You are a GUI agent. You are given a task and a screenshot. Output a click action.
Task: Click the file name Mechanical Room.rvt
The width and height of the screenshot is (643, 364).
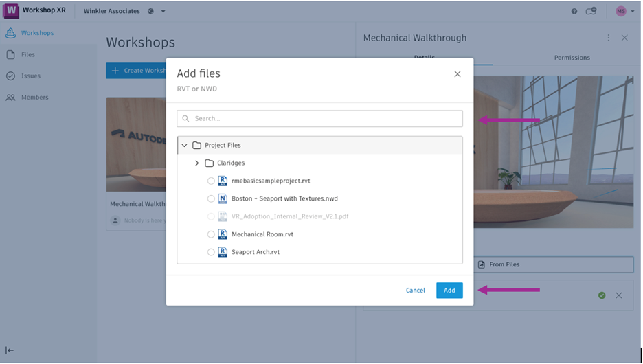tap(262, 234)
